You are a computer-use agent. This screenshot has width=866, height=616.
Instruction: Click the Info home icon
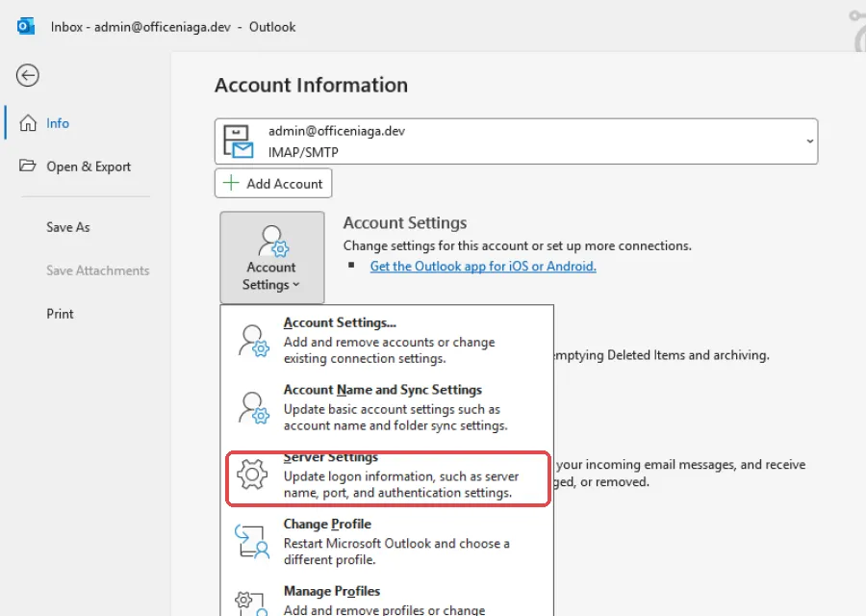click(28, 122)
